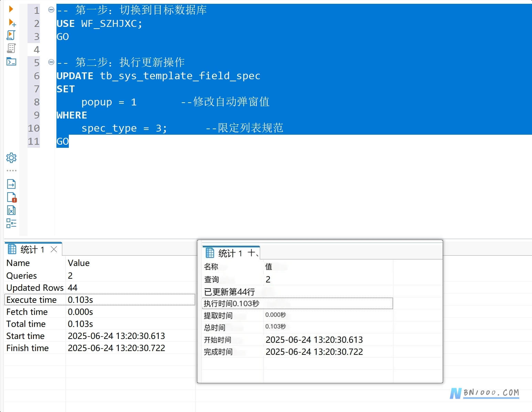532x412 pixels.
Task: Select the Execute time row label
Action: 31,300
